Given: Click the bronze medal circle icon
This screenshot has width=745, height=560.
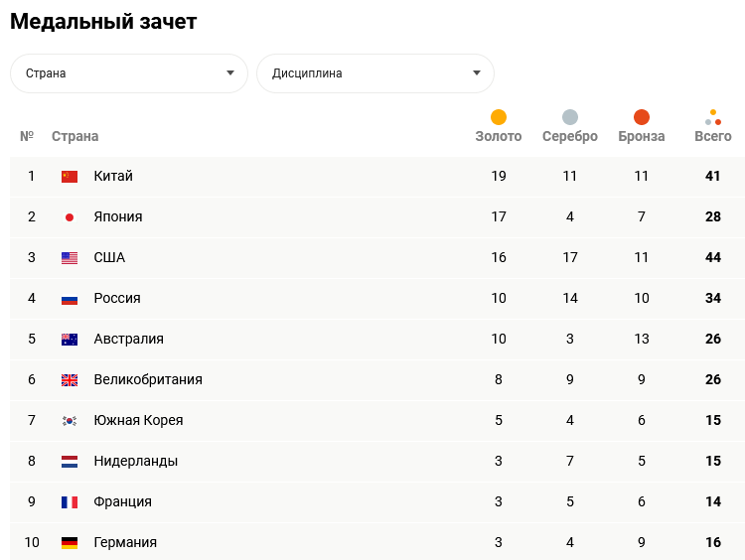Looking at the screenshot, I should click(x=642, y=117).
